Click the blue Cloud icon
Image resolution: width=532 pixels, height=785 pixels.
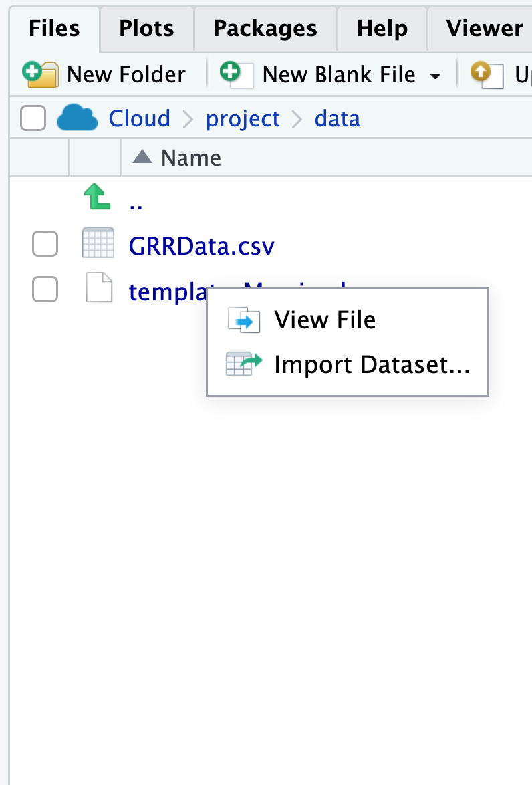78,119
